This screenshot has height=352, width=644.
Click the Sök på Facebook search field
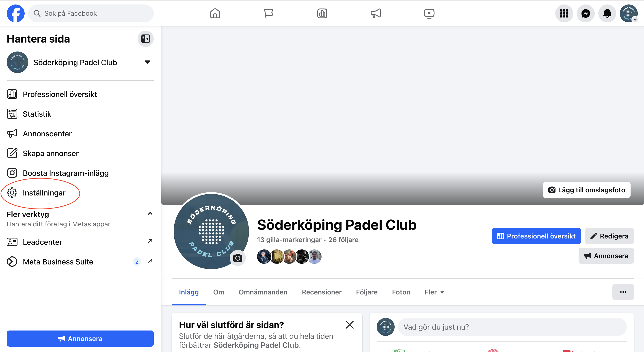[x=91, y=13]
